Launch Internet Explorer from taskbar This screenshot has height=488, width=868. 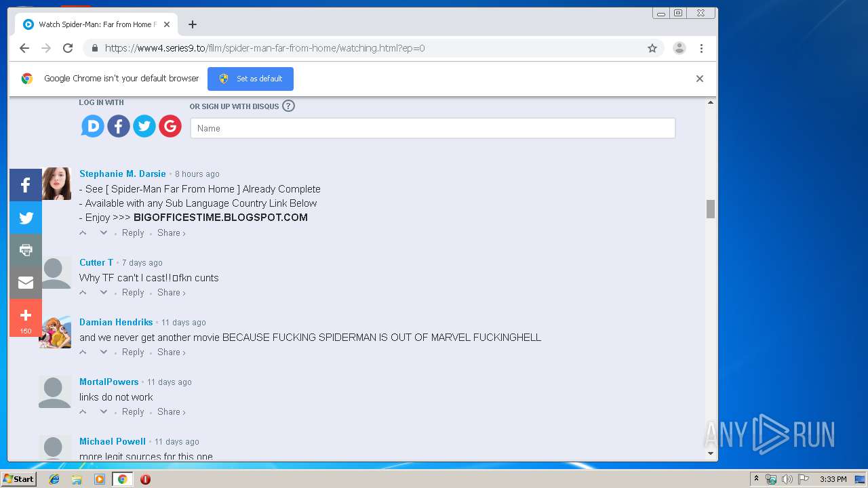tap(54, 479)
